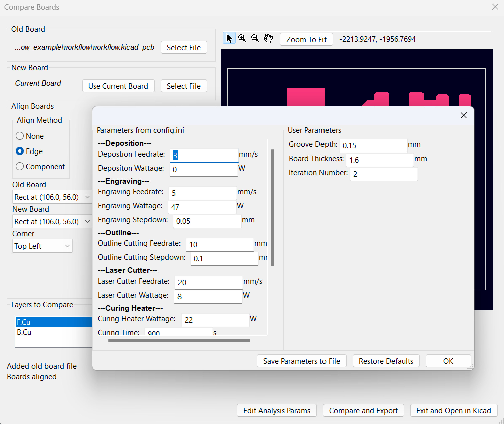504x425 pixels.
Task: Open the Old Board rect dropdown
Action: click(52, 197)
